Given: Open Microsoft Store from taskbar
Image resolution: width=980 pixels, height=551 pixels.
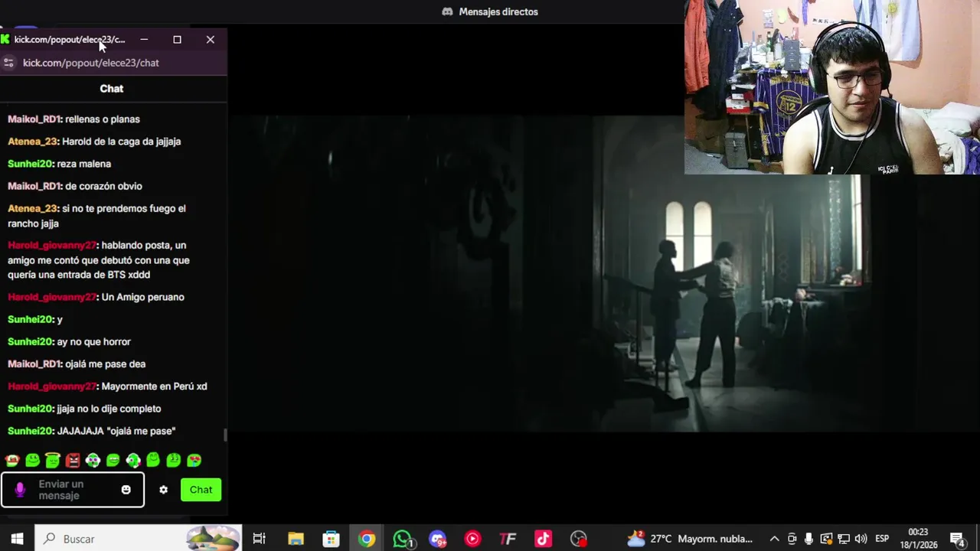Looking at the screenshot, I should point(331,539).
